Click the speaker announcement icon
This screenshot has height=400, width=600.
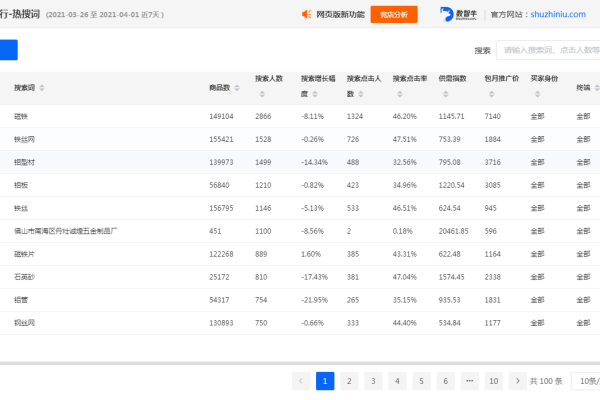pos(307,15)
